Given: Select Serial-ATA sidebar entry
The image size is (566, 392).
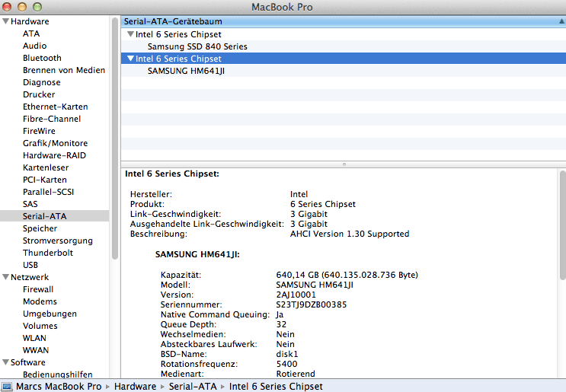Looking at the screenshot, I should click(x=54, y=216).
